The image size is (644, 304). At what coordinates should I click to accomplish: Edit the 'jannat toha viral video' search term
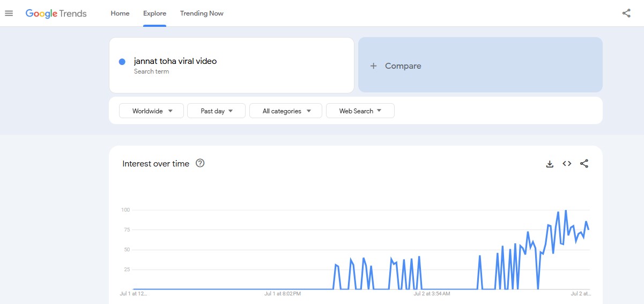(x=175, y=61)
